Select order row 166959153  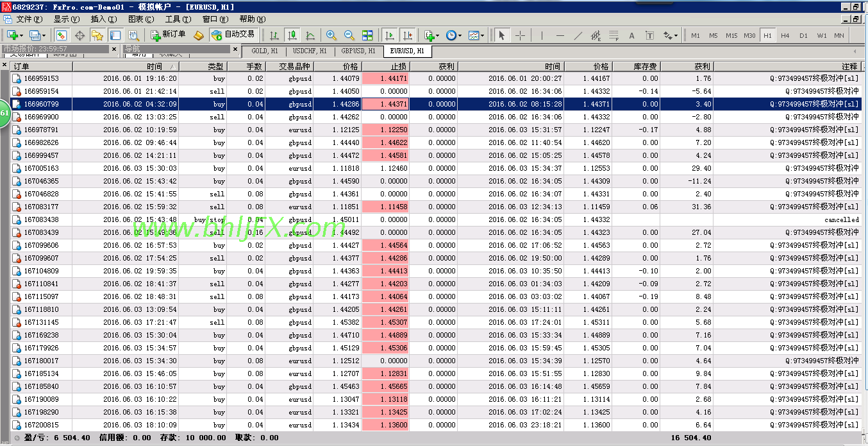point(436,78)
